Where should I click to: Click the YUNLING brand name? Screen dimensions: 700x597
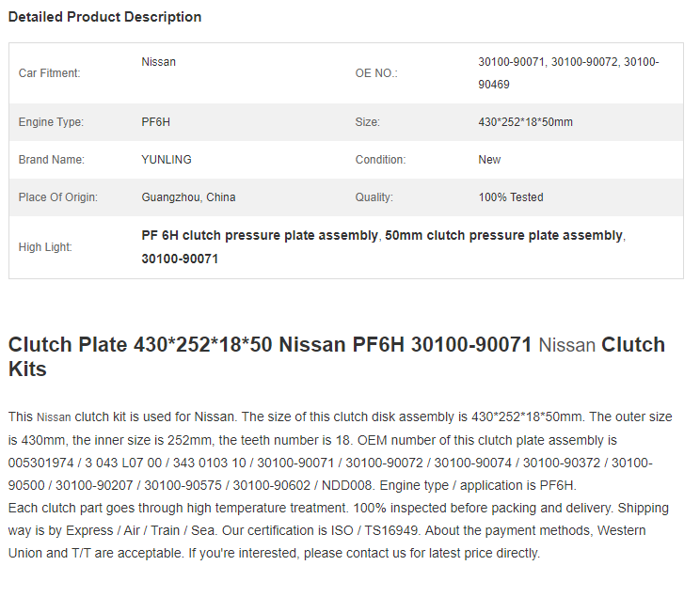[x=167, y=160]
